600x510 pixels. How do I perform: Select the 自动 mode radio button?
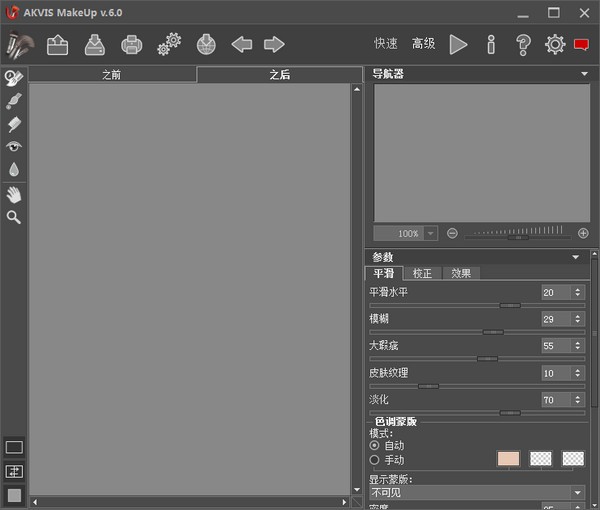[375, 445]
